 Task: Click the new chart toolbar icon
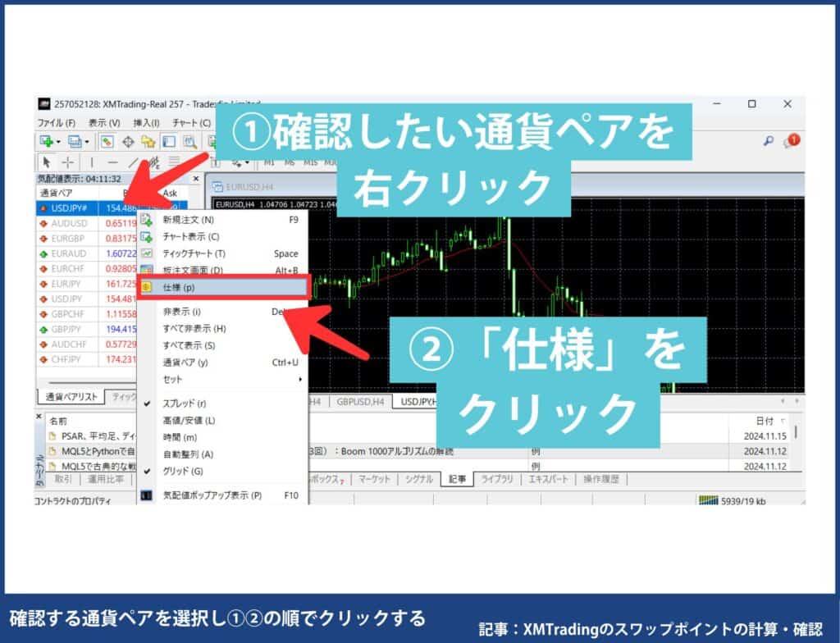click(46, 141)
